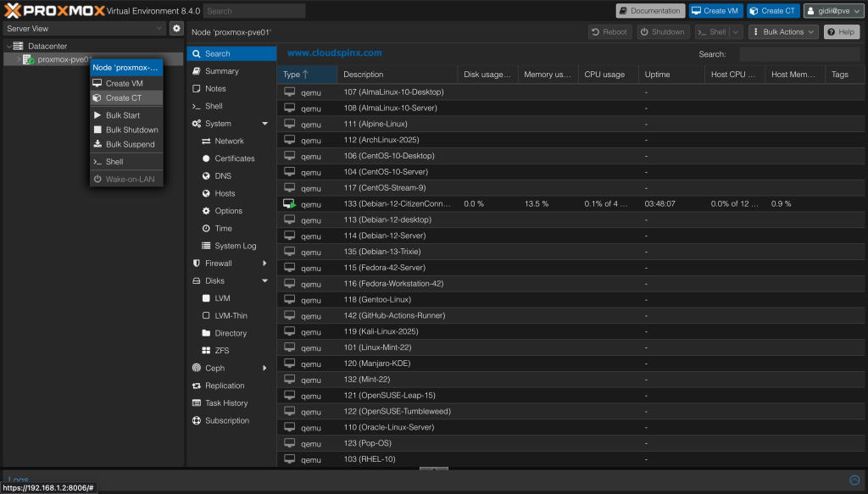Click the gear icon beside Server View
This screenshot has width=868, height=494.
pos(176,28)
